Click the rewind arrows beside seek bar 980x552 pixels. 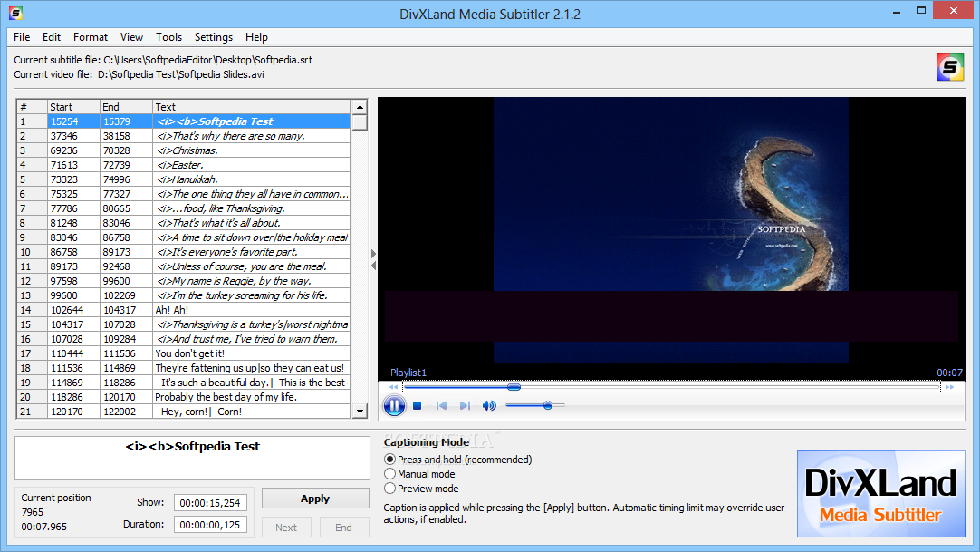tap(393, 388)
